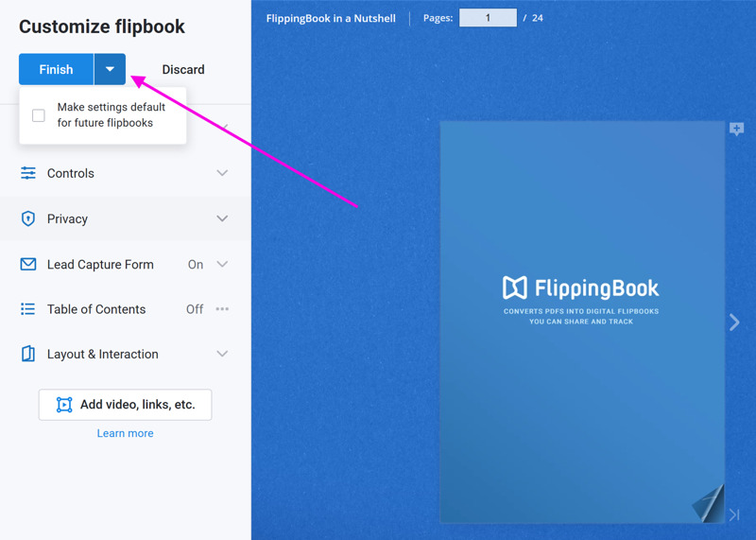Open Table of Contents three-dots menu
This screenshot has width=756, height=540.
[222, 309]
